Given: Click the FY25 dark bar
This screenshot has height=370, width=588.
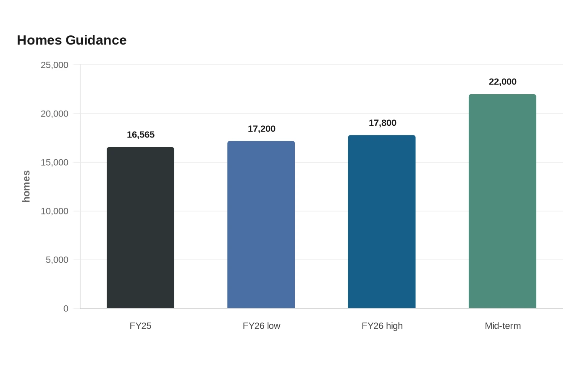Looking at the screenshot, I should point(140,228).
